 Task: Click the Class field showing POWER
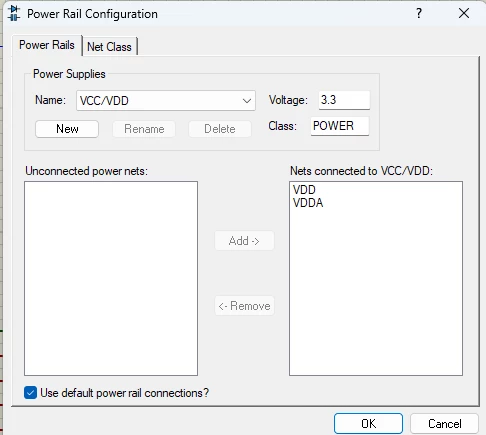point(340,126)
